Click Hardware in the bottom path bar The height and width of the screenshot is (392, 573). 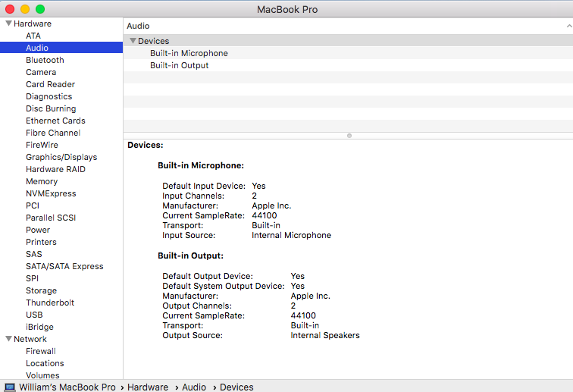tap(147, 387)
